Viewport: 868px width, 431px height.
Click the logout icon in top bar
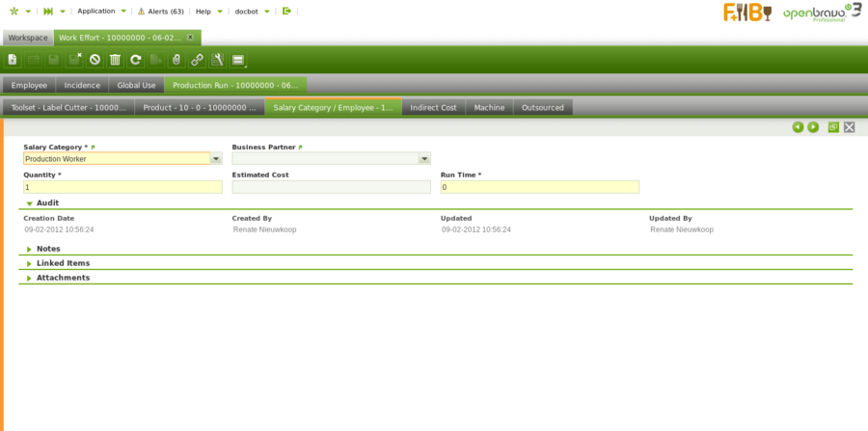[286, 11]
